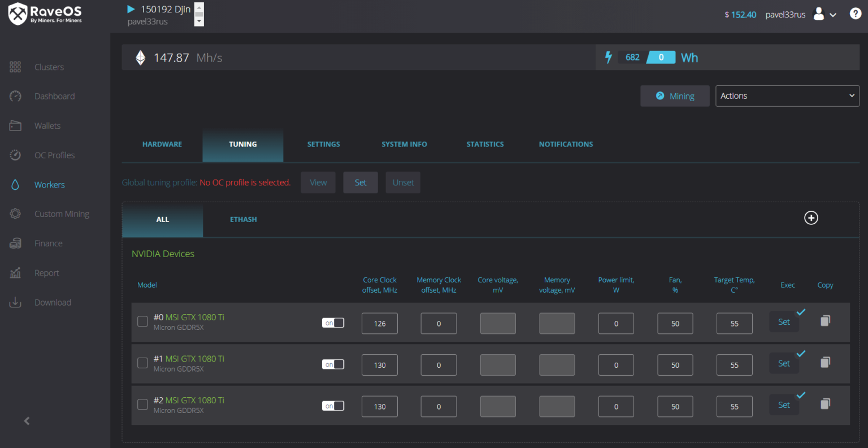The image size is (868, 448).
Task: Click the Mining button
Action: [x=675, y=96]
